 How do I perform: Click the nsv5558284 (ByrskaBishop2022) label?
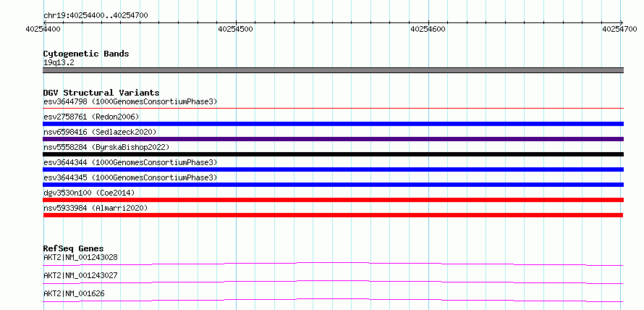[106, 147]
